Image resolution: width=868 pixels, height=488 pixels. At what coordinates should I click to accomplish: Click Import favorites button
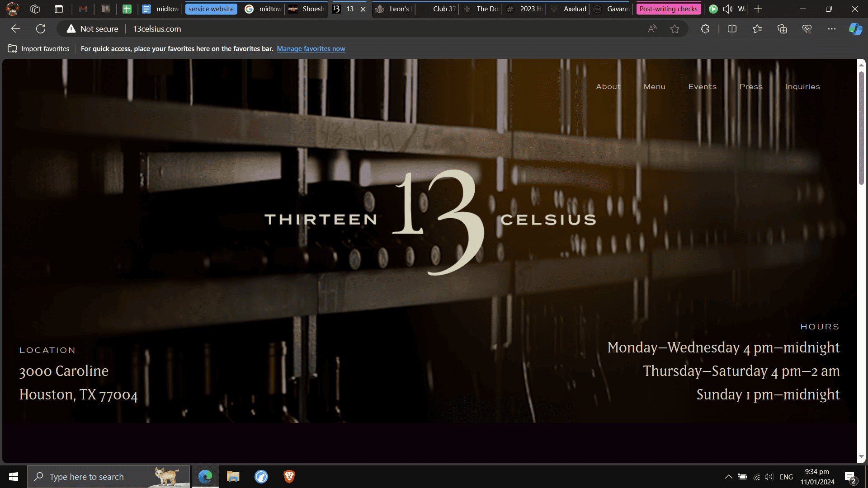click(x=38, y=48)
